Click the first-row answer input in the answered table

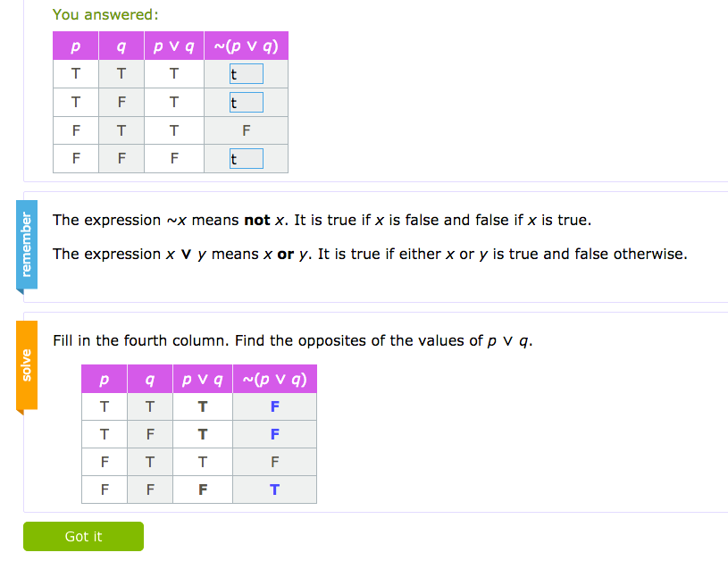246,74
